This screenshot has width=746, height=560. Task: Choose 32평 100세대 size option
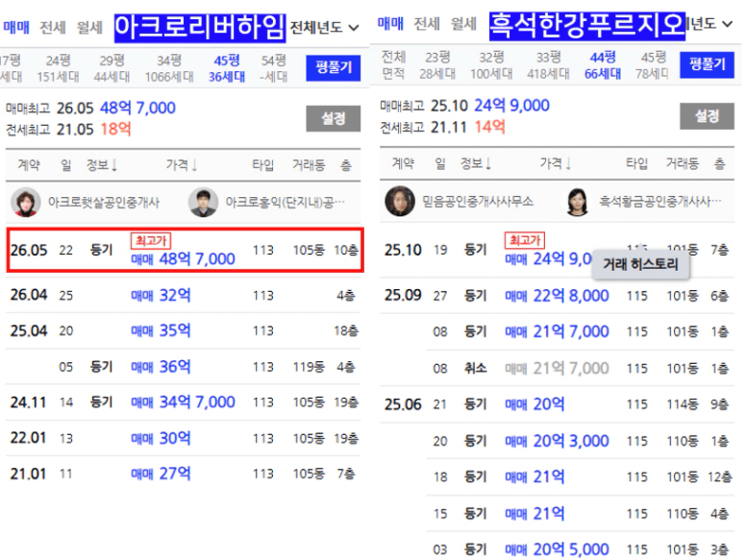pyautogui.click(x=491, y=65)
